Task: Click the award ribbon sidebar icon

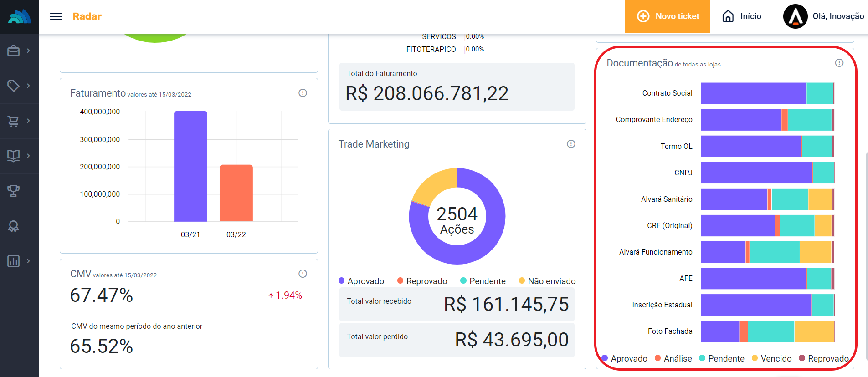Action: [x=14, y=226]
